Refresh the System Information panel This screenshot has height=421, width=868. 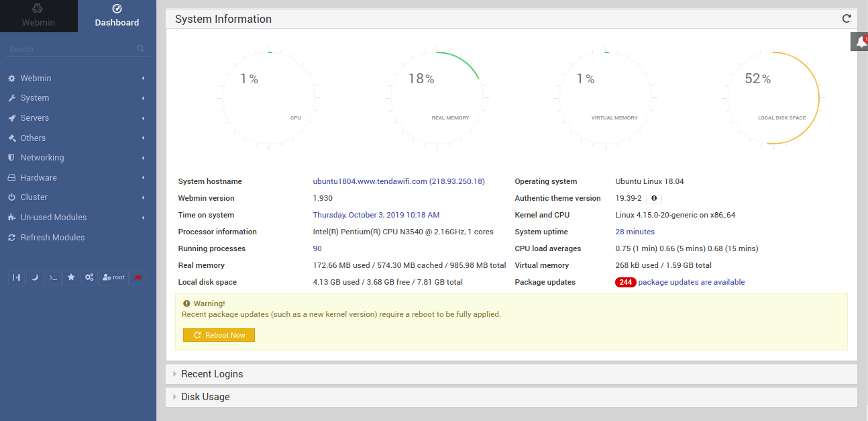pyautogui.click(x=847, y=19)
